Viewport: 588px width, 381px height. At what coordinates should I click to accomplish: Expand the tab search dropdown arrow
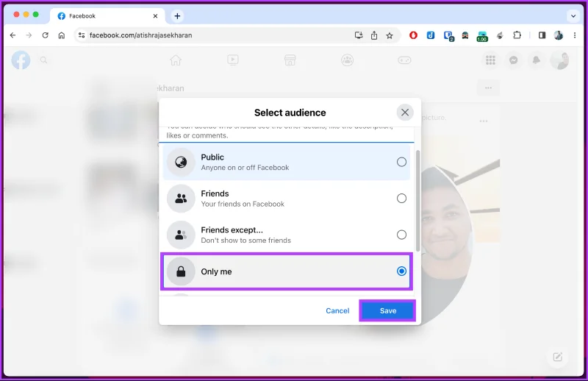click(x=573, y=15)
